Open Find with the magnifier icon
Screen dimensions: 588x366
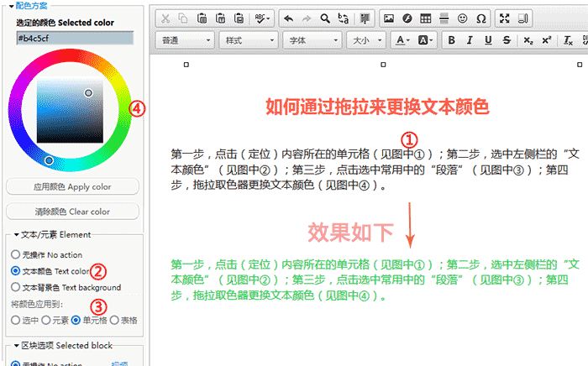pos(325,18)
